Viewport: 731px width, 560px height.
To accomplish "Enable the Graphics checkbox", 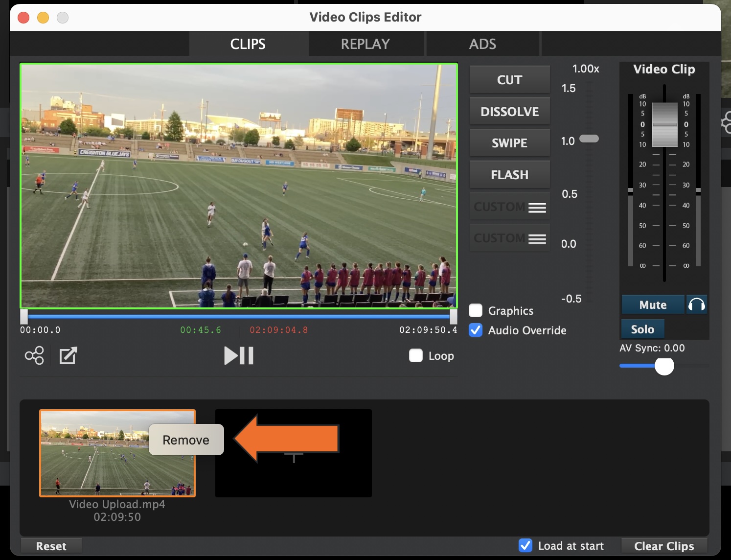I will [x=476, y=310].
